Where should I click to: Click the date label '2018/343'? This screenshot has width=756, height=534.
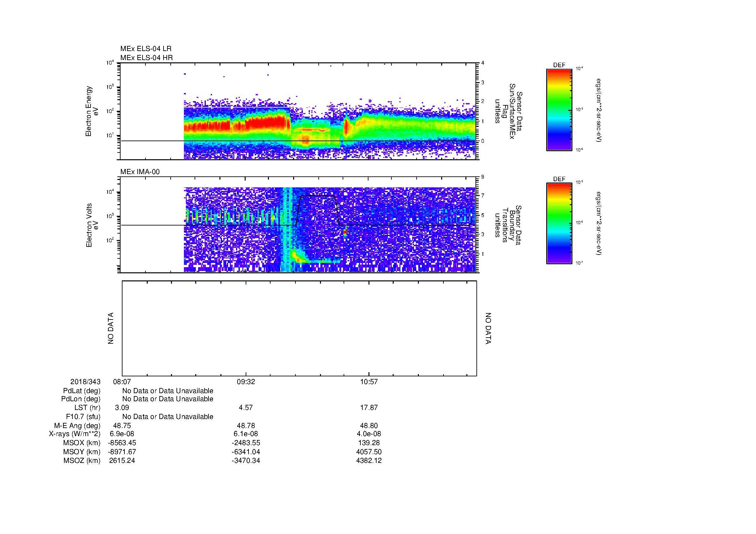(85, 382)
